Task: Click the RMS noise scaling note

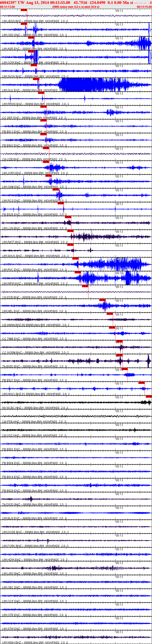Action: [76, 7]
